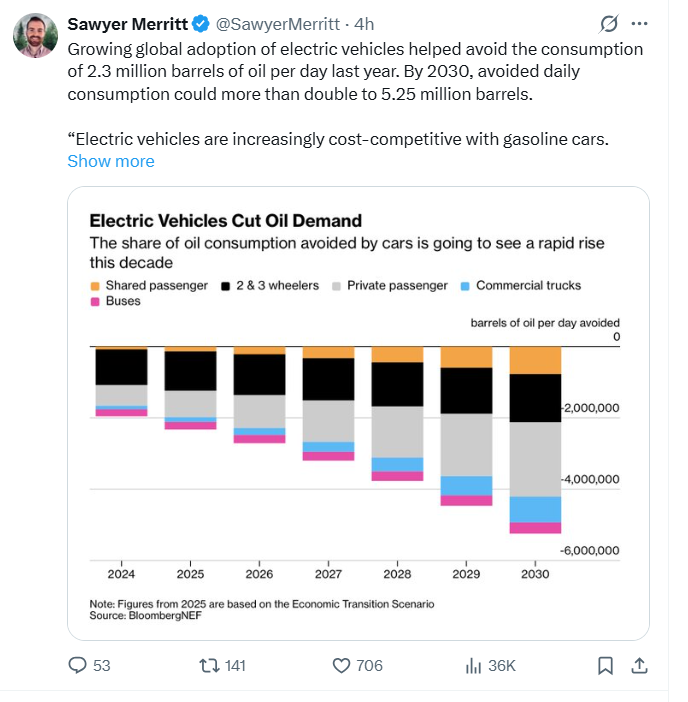Viewport: 688px width, 702px height.
Task: Click the 2030 stacked bar in chart
Action: pyautogui.click(x=535, y=440)
